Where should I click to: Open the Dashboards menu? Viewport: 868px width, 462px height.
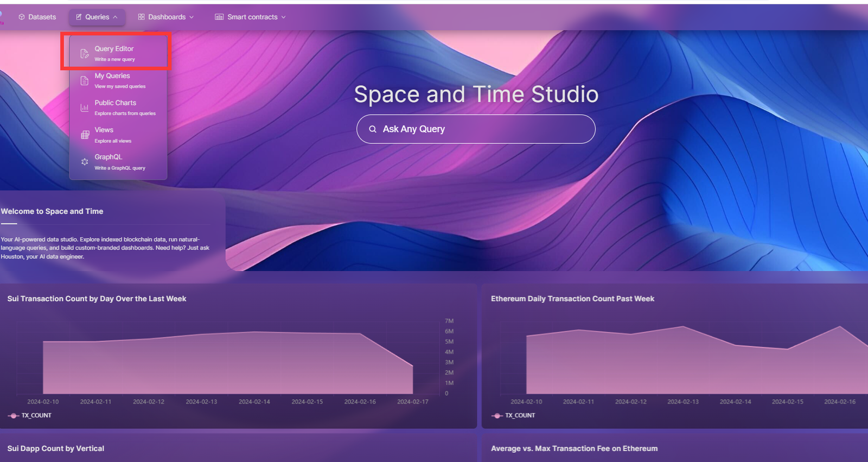coord(165,17)
